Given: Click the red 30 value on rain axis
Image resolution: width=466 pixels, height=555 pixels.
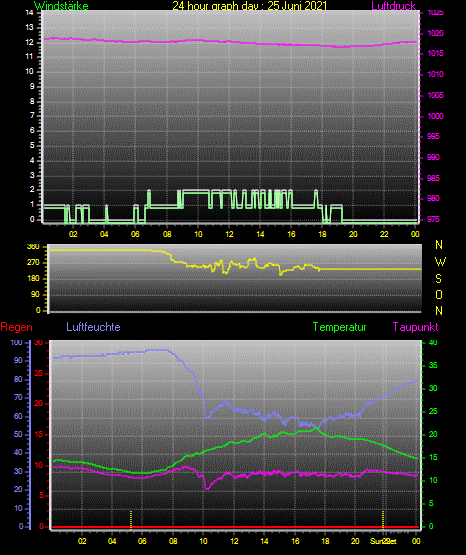Looking at the screenshot, I should [x=39, y=342].
